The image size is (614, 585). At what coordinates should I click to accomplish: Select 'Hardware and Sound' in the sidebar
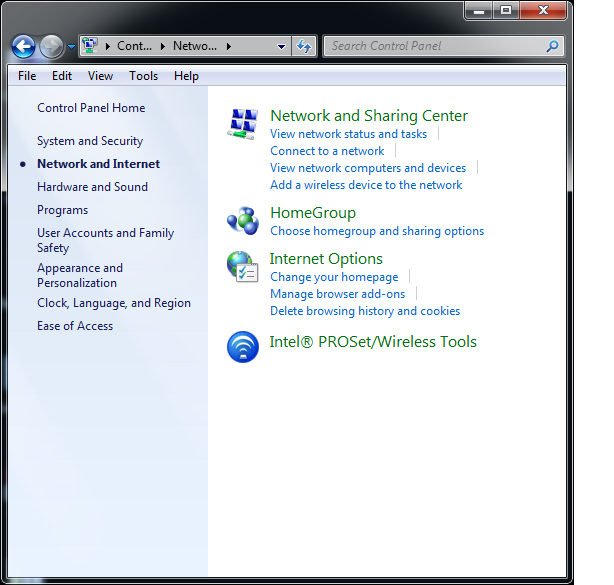(x=92, y=187)
